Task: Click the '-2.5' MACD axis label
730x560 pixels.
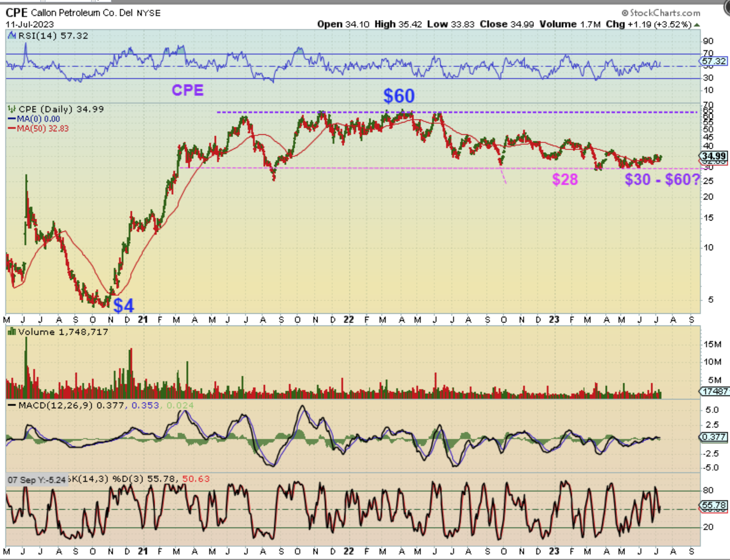Action: click(711, 453)
